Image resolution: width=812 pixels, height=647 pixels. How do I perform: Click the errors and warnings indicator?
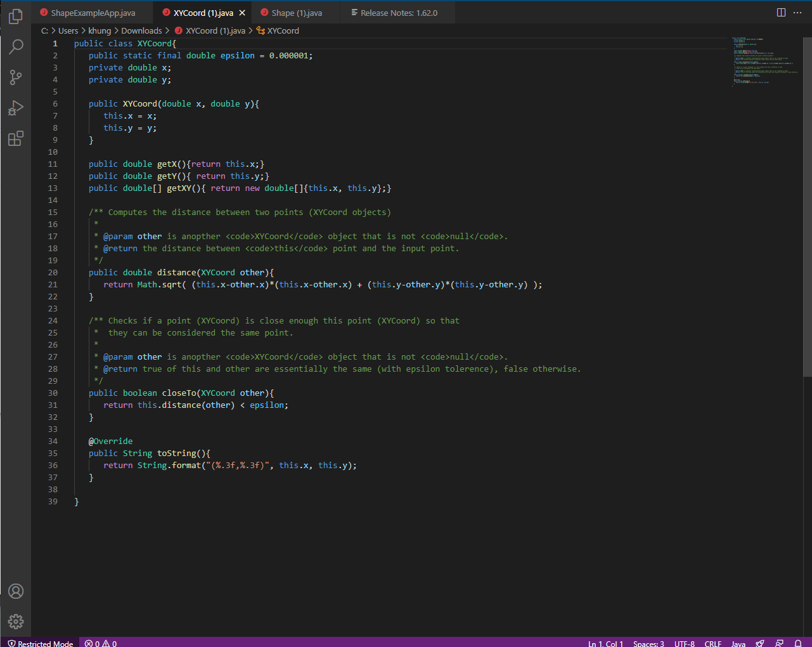(101, 643)
